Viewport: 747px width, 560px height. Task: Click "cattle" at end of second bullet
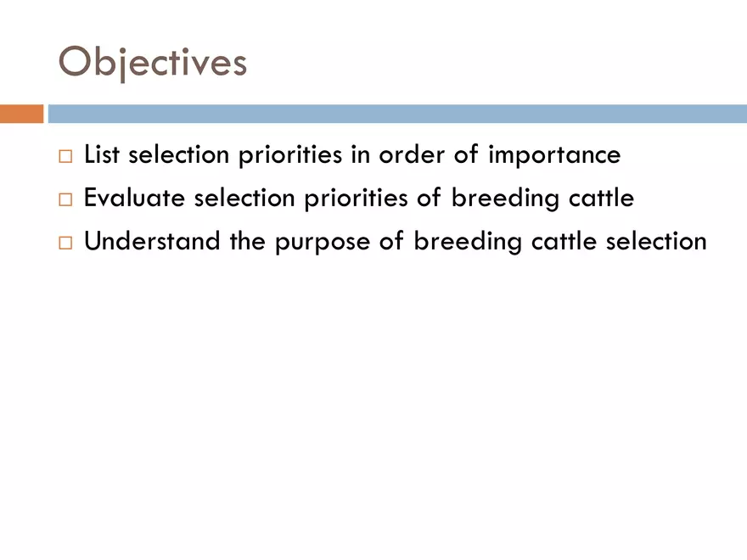602,199
